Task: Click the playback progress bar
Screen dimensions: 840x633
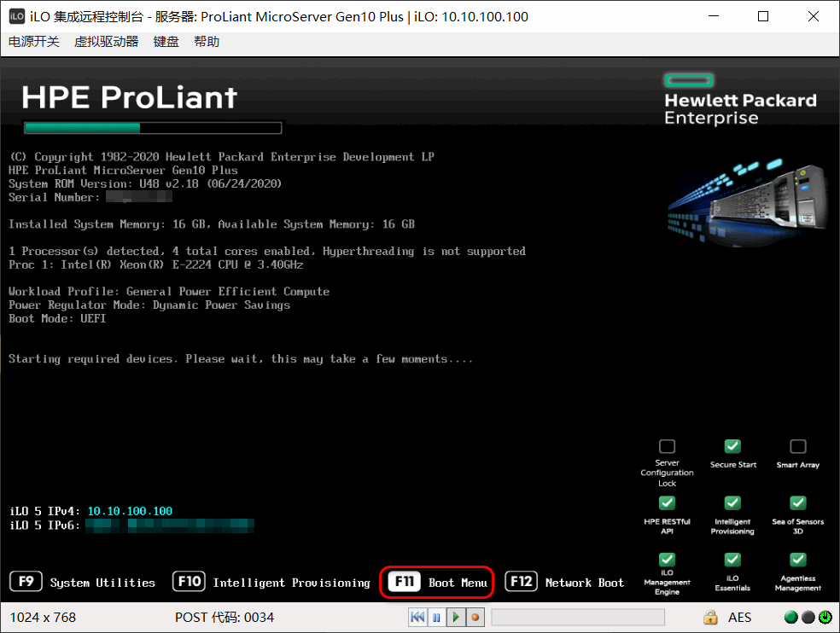Action: pyautogui.click(x=578, y=618)
